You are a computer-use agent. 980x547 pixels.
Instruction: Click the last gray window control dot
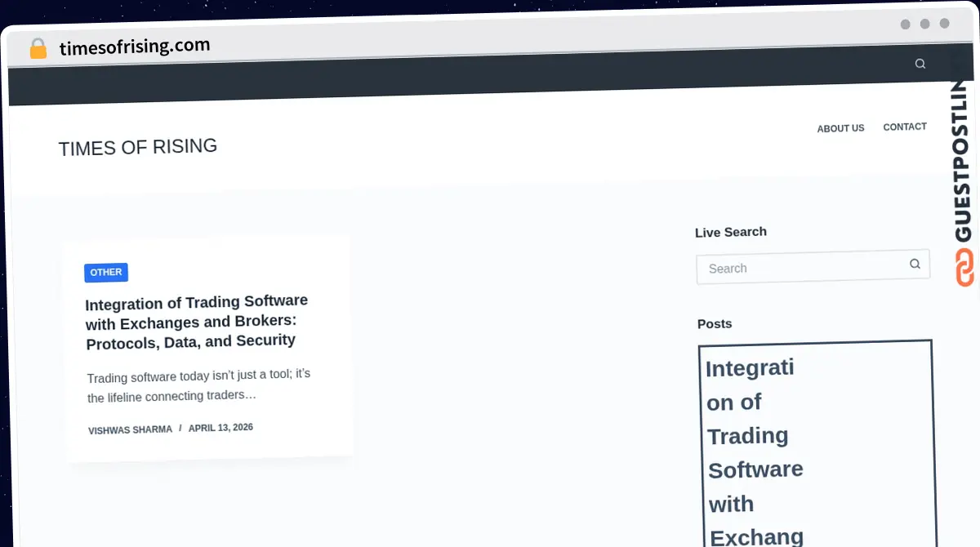[x=945, y=24]
